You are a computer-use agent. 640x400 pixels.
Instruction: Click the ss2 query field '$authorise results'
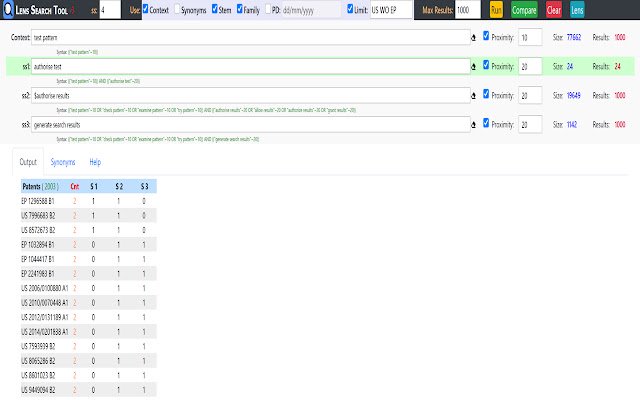click(x=251, y=96)
